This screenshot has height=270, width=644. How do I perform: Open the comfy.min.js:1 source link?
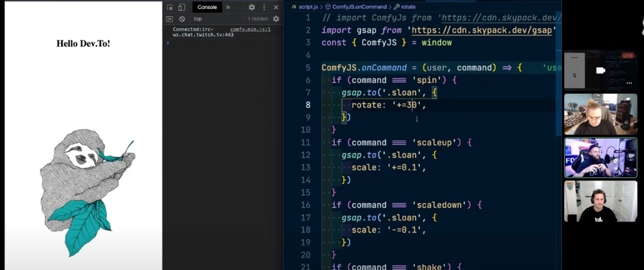(x=251, y=30)
